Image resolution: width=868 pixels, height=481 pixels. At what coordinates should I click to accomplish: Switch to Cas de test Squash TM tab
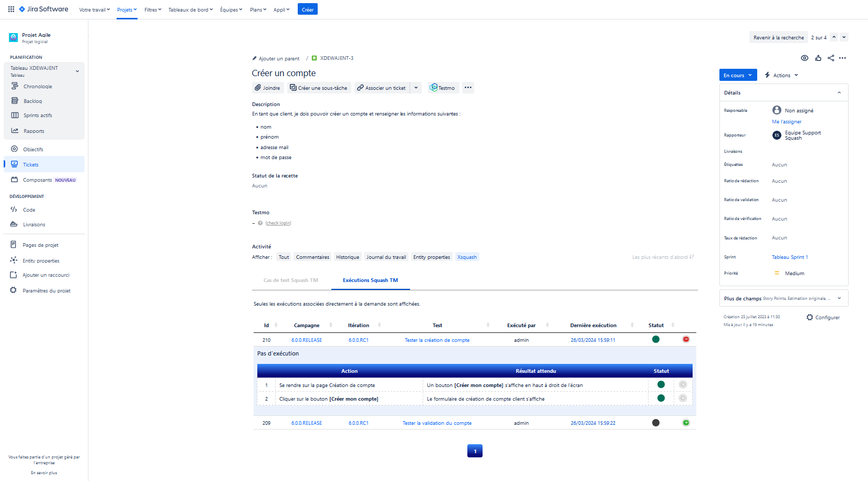click(x=291, y=280)
